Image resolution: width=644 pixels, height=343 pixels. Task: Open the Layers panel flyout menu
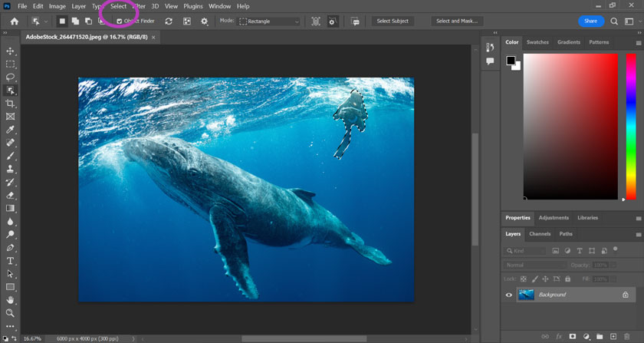639,235
